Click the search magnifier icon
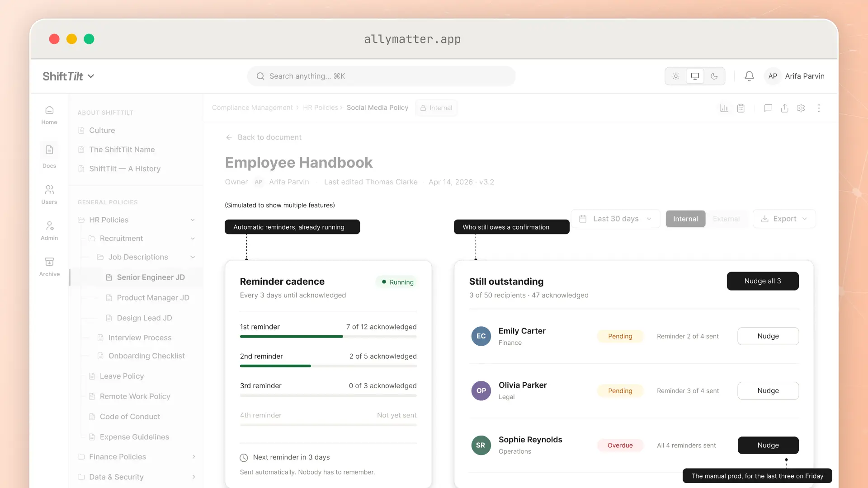This screenshot has width=868, height=488. pos(260,76)
